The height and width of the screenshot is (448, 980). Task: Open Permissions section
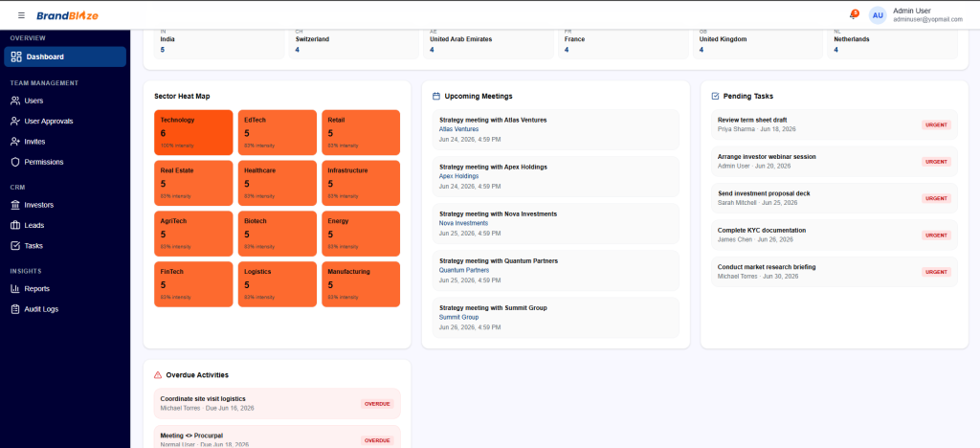(65, 162)
